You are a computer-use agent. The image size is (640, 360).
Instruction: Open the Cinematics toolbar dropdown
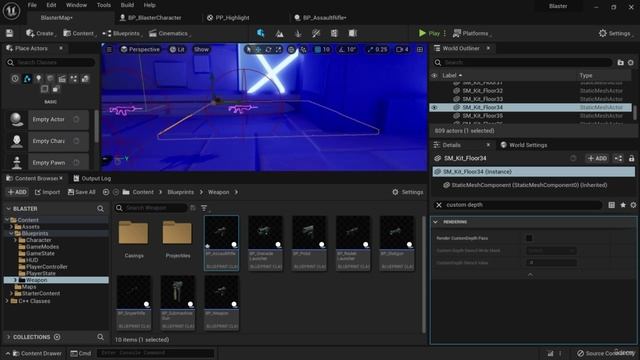pyautogui.click(x=169, y=33)
